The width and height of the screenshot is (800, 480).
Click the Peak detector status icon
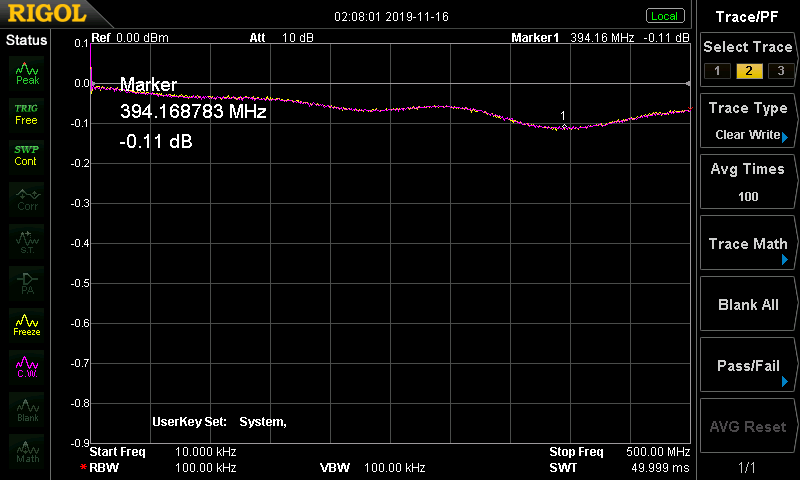[x=27, y=73]
